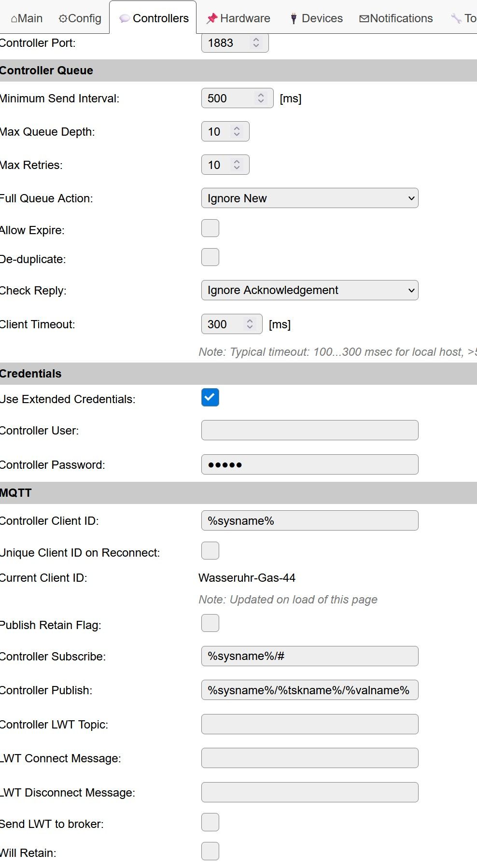Switch to the Config tab
The height and width of the screenshot is (868, 477).
tap(80, 18)
